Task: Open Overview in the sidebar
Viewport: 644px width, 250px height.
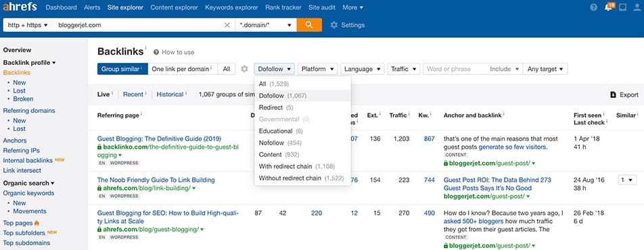Action: point(18,50)
